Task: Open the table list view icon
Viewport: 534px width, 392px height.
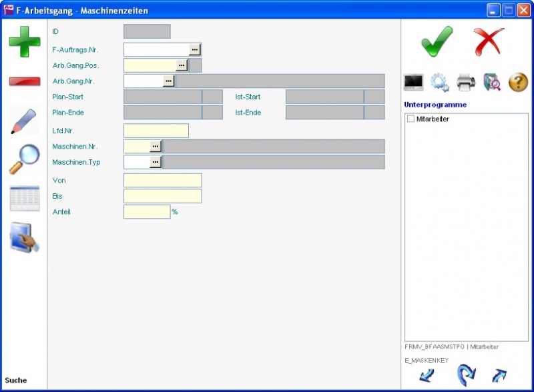Action: [25, 199]
